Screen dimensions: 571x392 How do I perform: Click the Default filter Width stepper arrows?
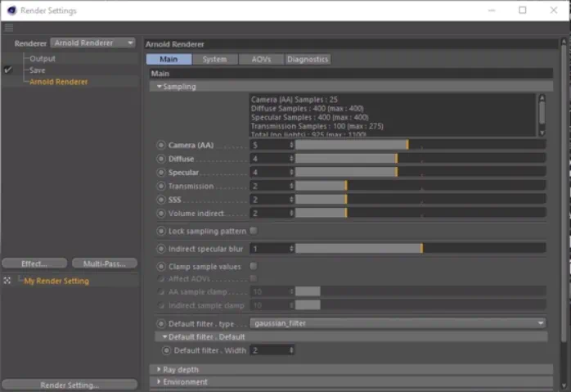coord(291,350)
